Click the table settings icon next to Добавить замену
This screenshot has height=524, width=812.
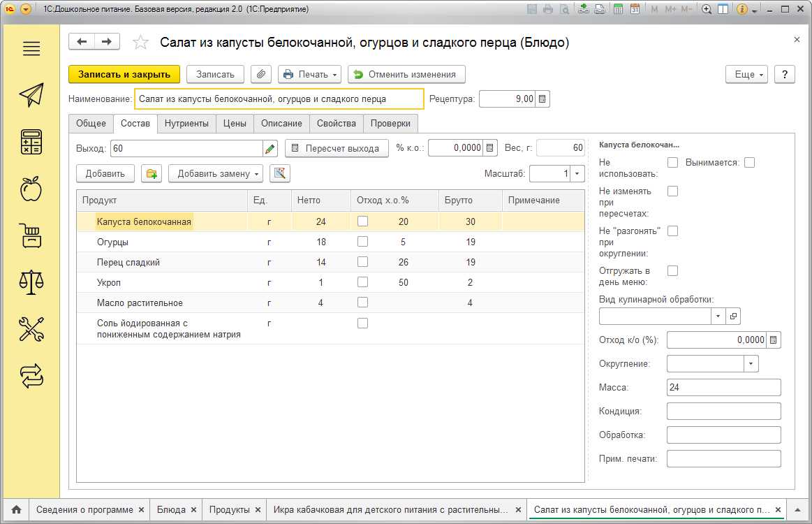tap(280, 174)
